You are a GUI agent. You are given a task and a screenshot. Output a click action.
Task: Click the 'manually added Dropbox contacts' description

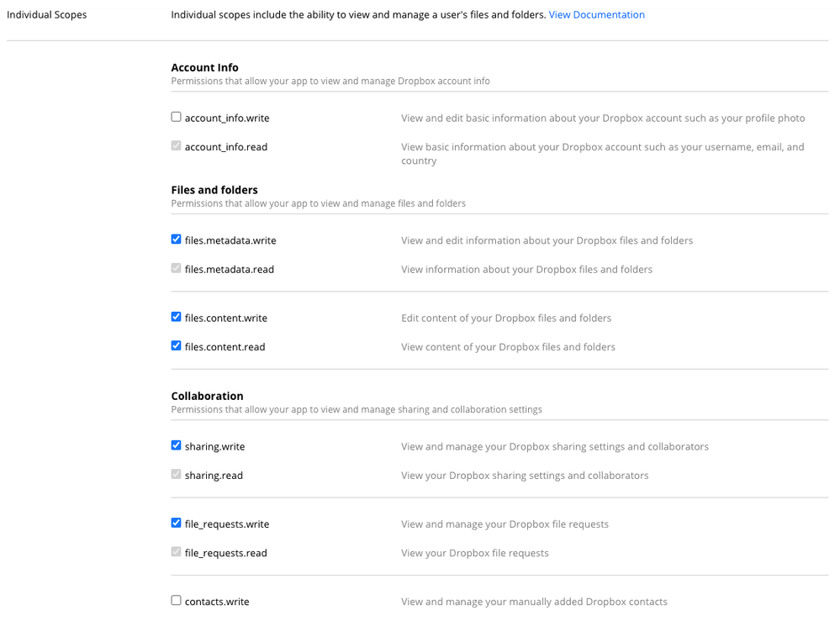(x=534, y=602)
